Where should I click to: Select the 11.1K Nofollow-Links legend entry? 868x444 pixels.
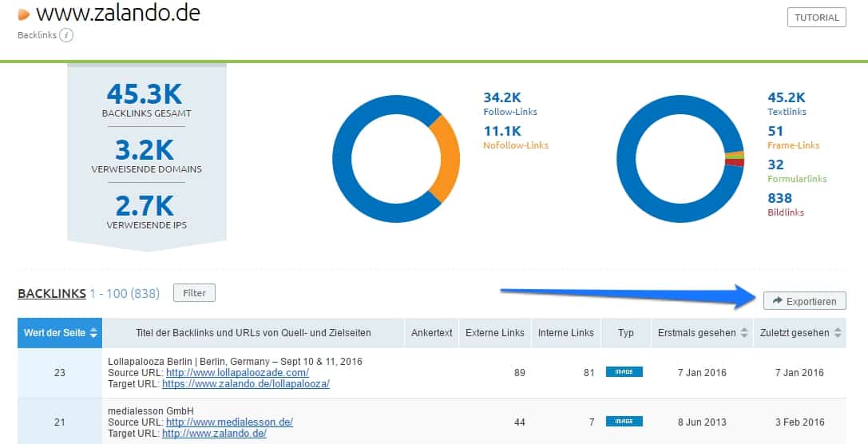515,137
